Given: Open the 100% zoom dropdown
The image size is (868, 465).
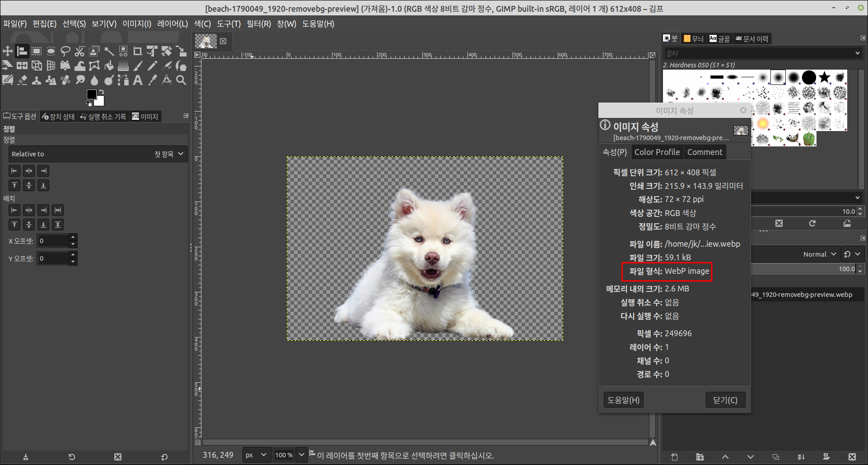Looking at the screenshot, I should pos(301,455).
